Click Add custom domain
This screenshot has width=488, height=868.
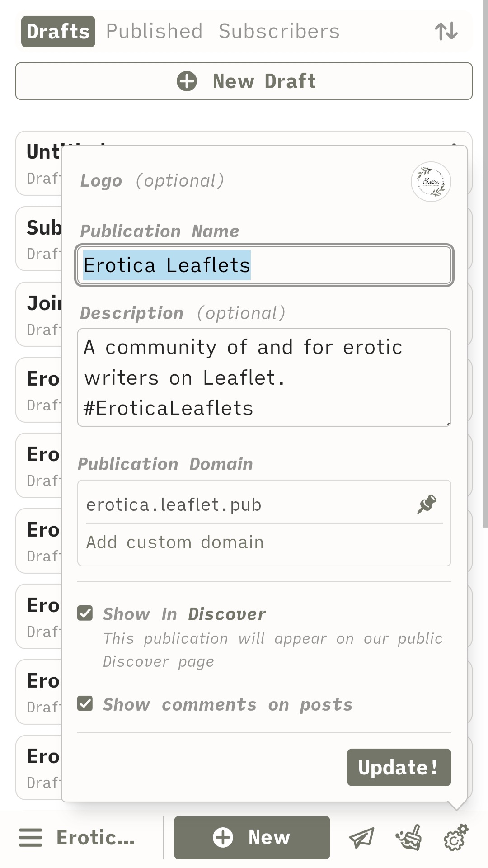point(175,542)
